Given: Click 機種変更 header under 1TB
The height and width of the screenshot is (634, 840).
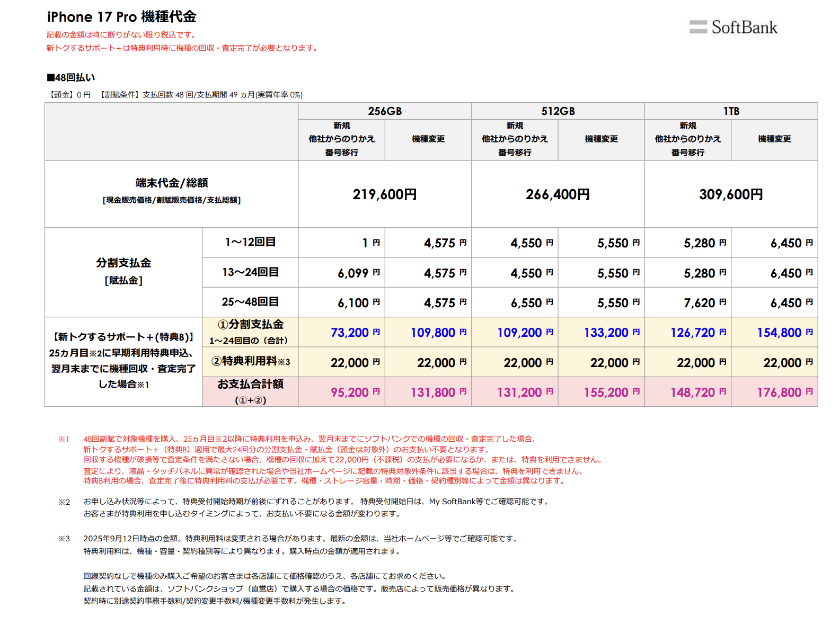Looking at the screenshot, I should (x=774, y=139).
